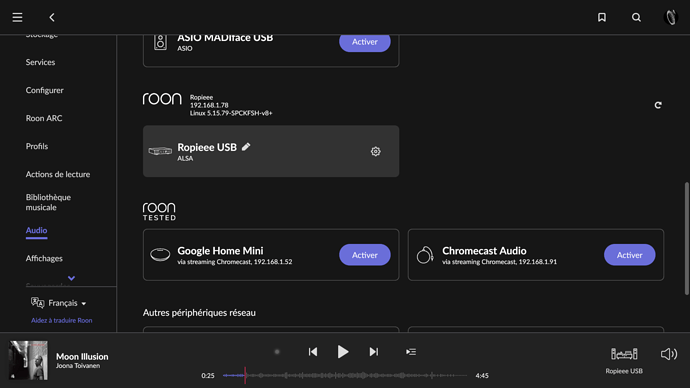
Task: Open Ropieee USB device settings gear
Action: coord(375,151)
